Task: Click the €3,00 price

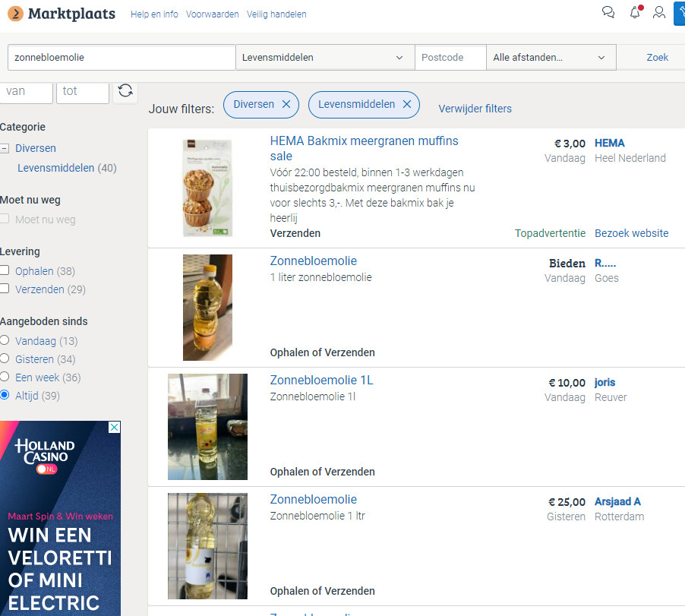Action: click(570, 144)
